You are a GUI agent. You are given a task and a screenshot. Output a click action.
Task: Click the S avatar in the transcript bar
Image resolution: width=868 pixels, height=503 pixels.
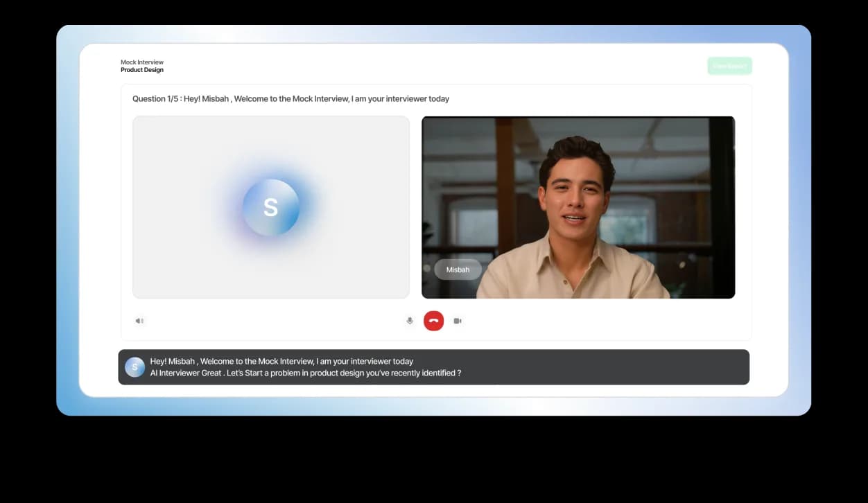(x=134, y=367)
